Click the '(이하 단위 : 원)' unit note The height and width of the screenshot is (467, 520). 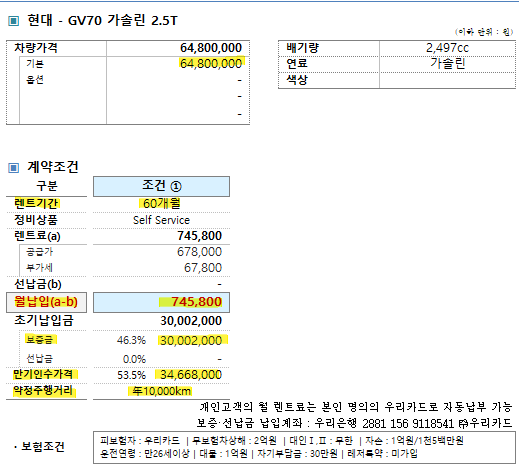tap(484, 32)
